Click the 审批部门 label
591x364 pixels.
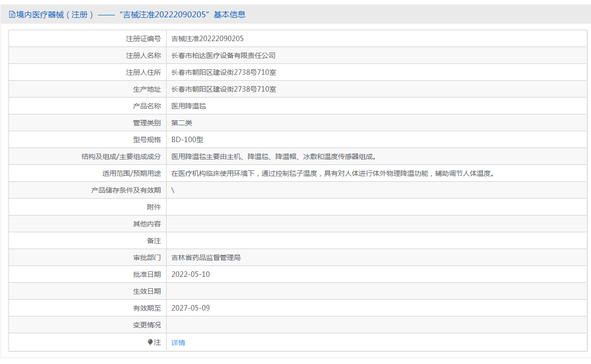147,258
